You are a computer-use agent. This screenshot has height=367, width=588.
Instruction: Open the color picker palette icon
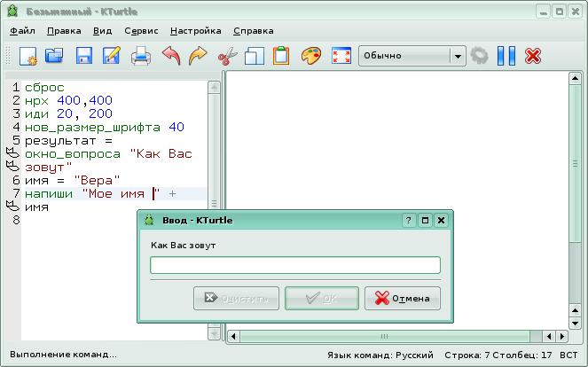[311, 56]
